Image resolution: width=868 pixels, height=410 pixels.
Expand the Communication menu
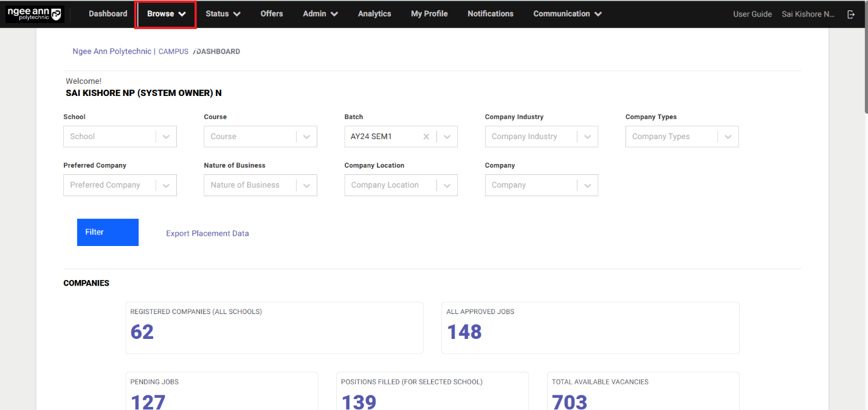click(x=567, y=14)
